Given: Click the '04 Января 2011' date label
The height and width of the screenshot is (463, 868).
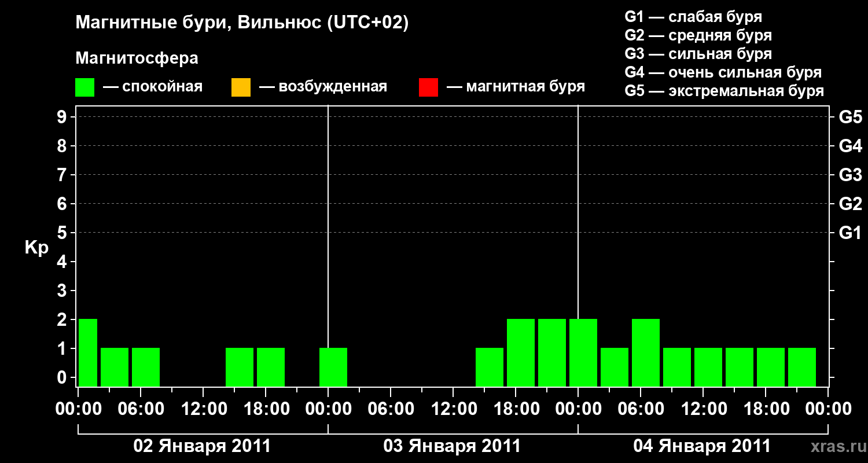Looking at the screenshot, I should pyautogui.click(x=702, y=446).
